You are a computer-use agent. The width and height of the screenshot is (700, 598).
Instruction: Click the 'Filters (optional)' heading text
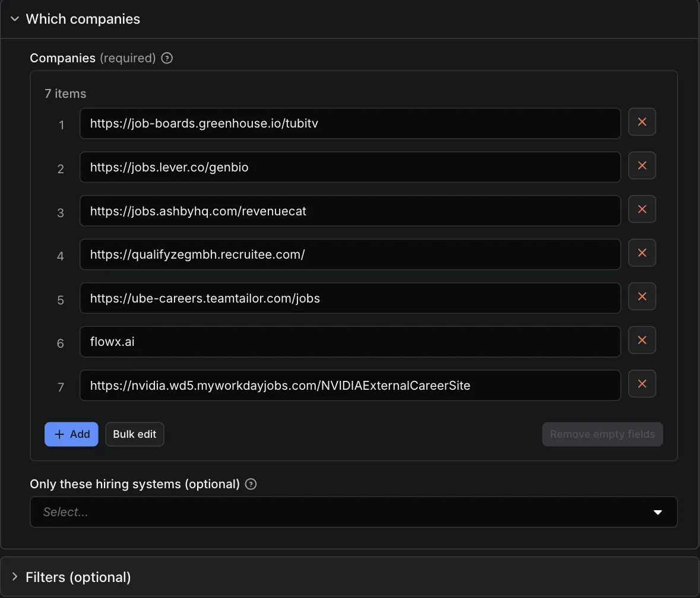click(x=78, y=577)
